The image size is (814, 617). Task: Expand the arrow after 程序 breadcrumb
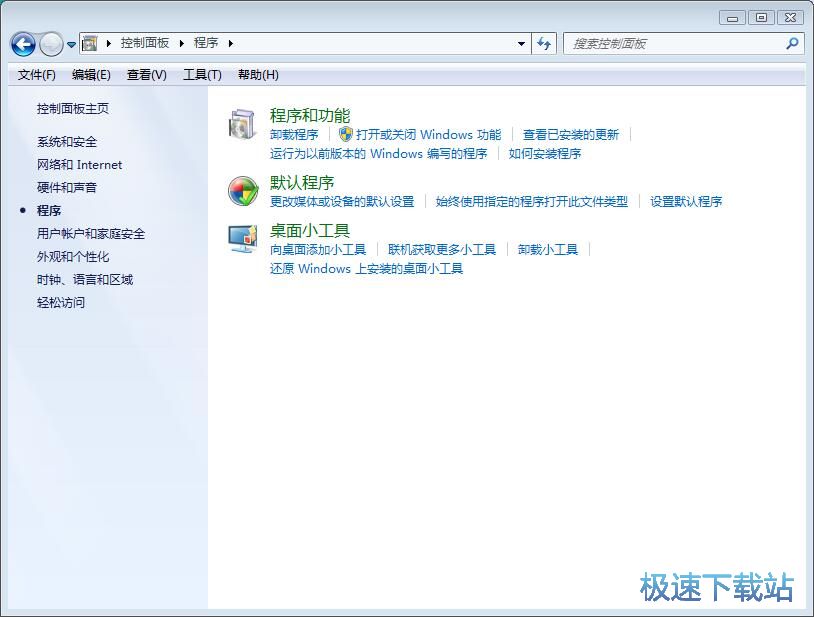click(x=230, y=44)
